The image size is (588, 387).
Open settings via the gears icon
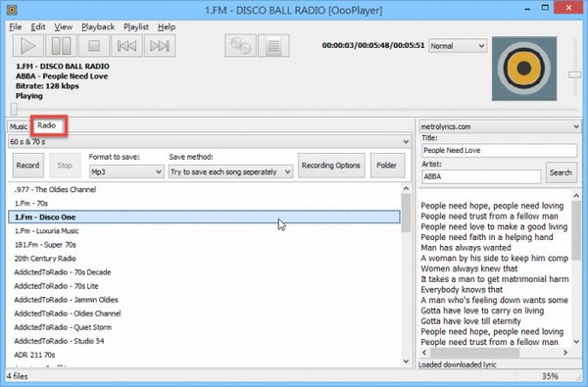241,46
